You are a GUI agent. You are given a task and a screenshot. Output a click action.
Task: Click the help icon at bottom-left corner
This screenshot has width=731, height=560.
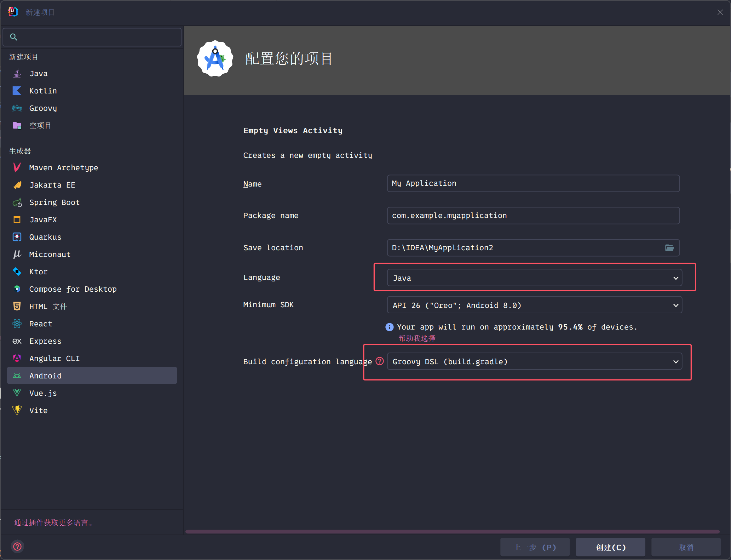(x=17, y=547)
